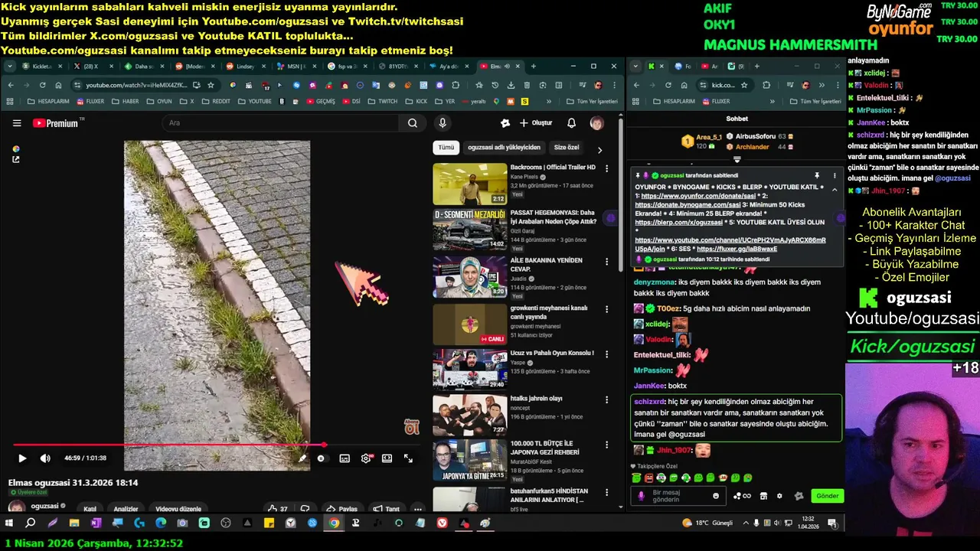Open options menu for Backrooms trailer video
The width and height of the screenshot is (980, 551).
[x=607, y=168]
